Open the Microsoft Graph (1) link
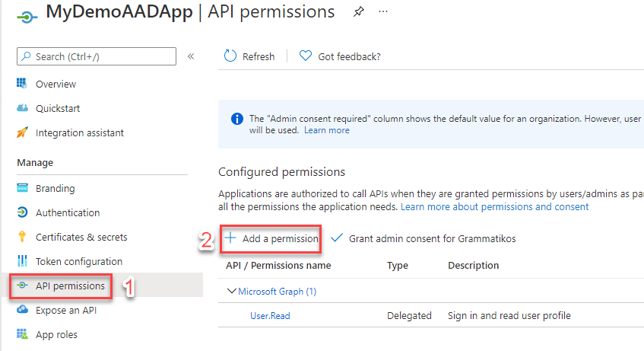 tap(278, 292)
